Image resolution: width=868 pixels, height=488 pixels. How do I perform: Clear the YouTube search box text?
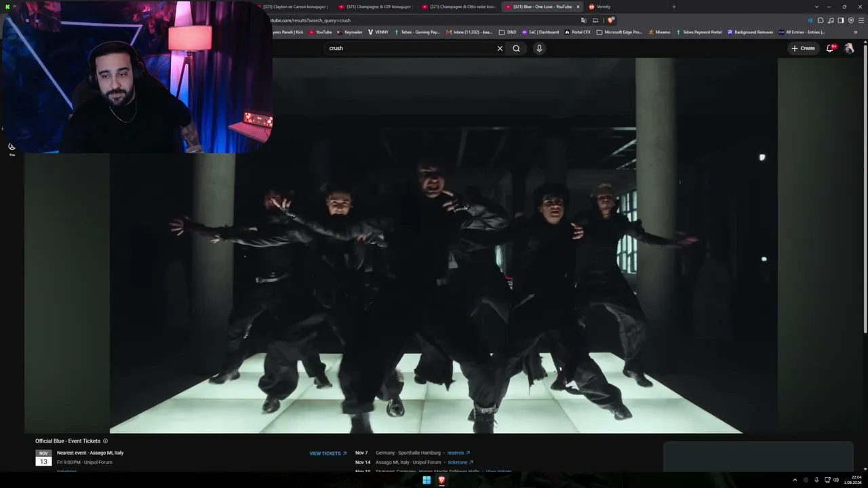[x=500, y=48]
